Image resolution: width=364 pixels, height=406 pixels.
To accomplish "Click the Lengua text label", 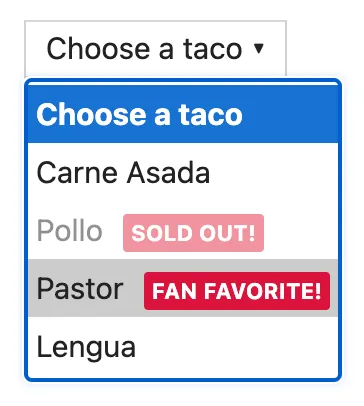I will [86, 348].
